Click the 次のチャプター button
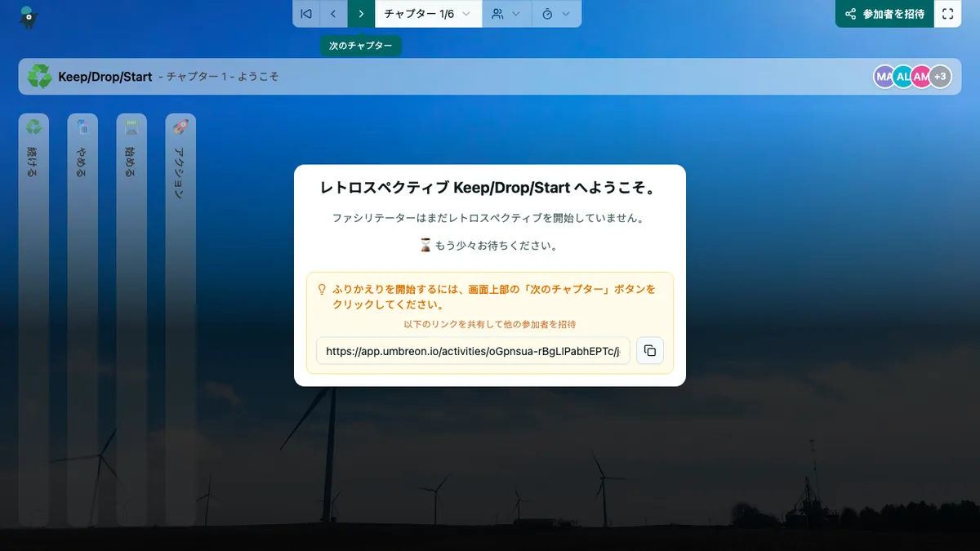The height and width of the screenshot is (551, 980). (362, 13)
